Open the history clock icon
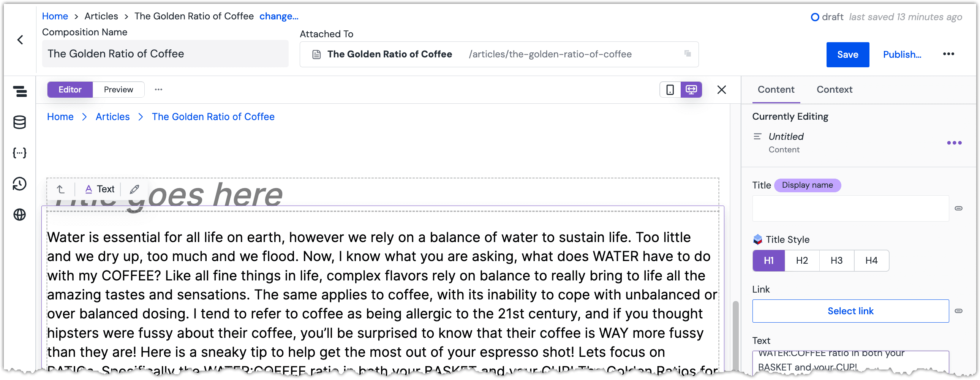 (20, 184)
